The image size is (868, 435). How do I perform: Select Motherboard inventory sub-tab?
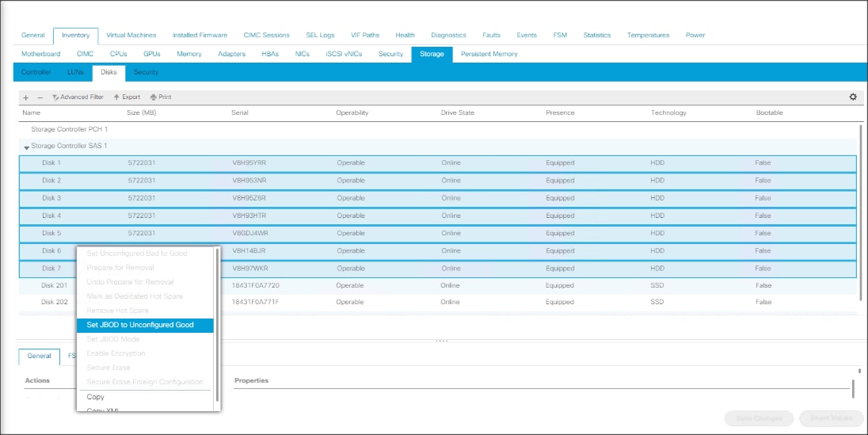pyautogui.click(x=41, y=54)
